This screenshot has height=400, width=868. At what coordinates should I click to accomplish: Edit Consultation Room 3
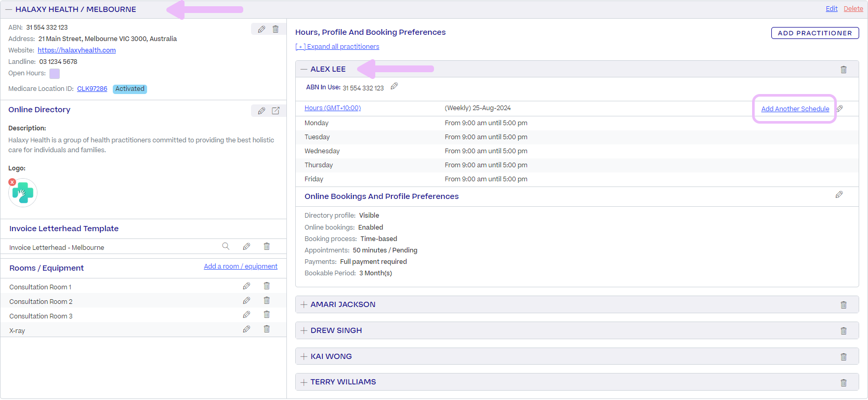(246, 314)
